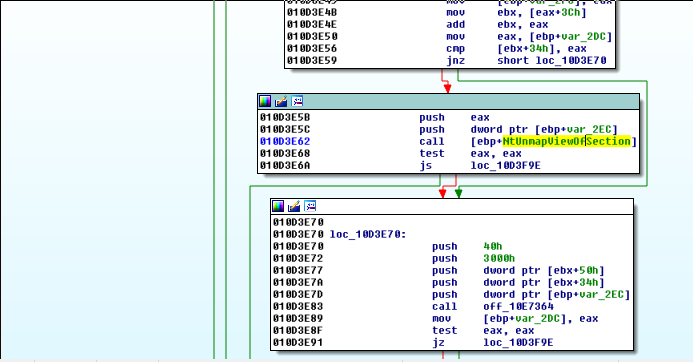
Task: Click dword ptr [ebx+50h] operand
Action: (544, 270)
